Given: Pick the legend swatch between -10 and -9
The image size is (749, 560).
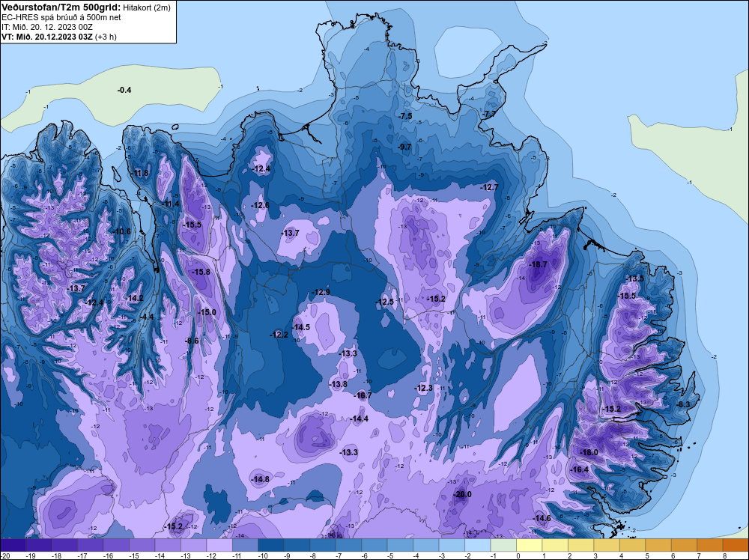Looking at the screenshot, I should point(271,545).
